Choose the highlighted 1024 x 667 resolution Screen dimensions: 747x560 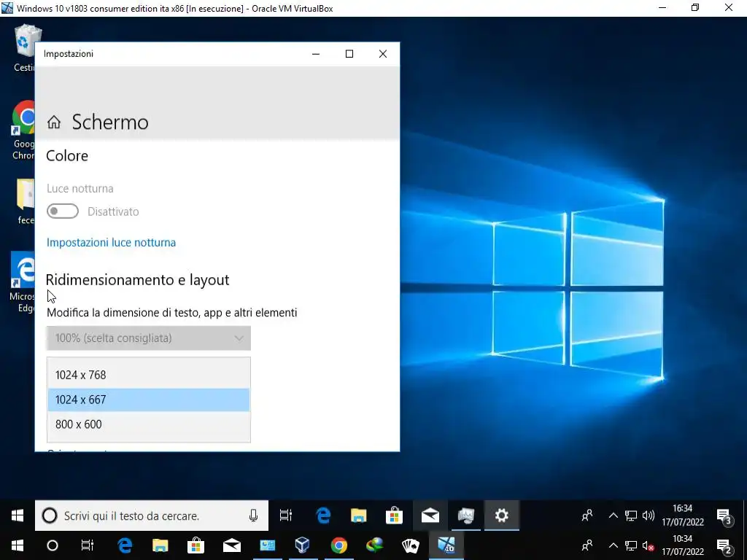pos(149,400)
